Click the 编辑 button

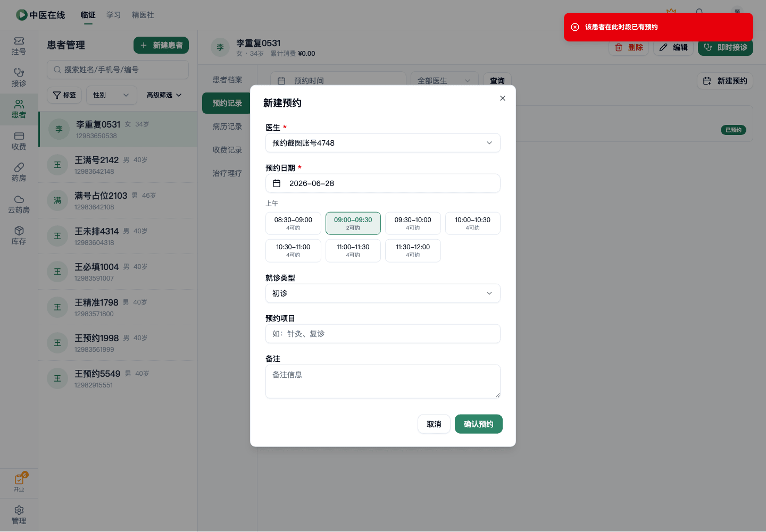coord(673,47)
